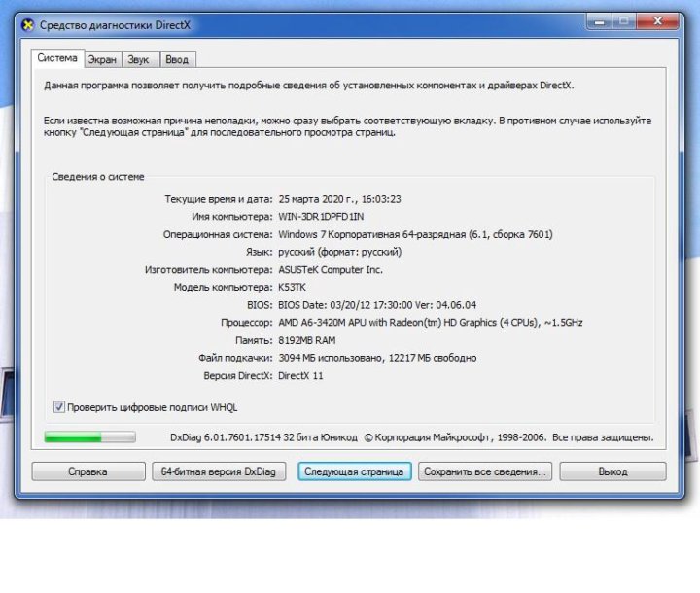Toggle the WHQL digital signatures checkbox

pos(59,407)
